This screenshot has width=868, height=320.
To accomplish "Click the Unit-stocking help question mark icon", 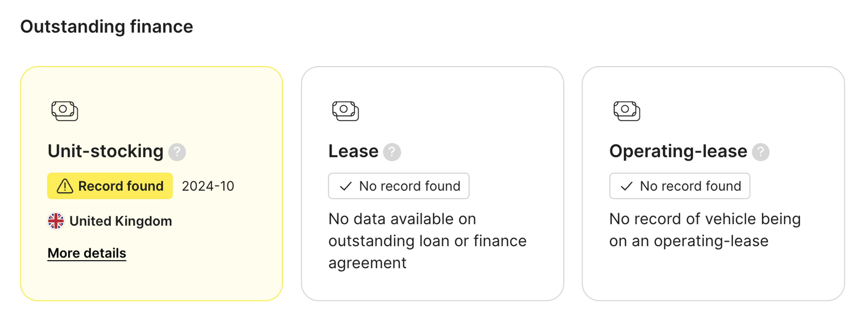I will pos(177,152).
